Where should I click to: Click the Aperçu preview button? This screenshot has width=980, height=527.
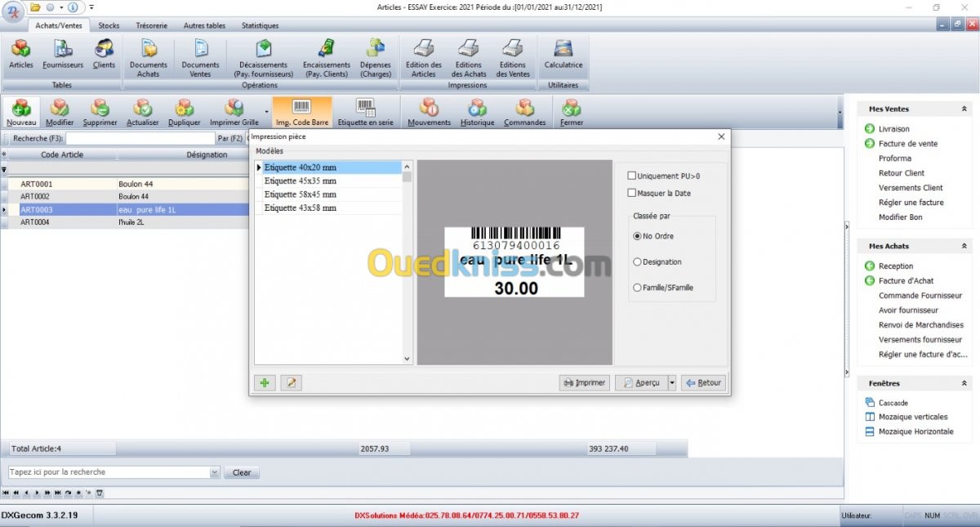tap(641, 382)
